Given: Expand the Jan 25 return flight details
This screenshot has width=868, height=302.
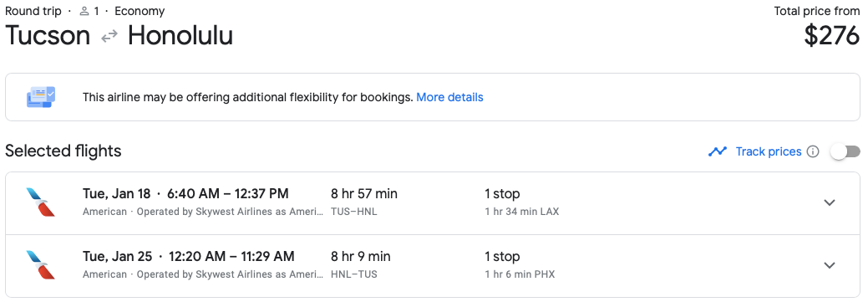Looking at the screenshot, I should point(830,265).
